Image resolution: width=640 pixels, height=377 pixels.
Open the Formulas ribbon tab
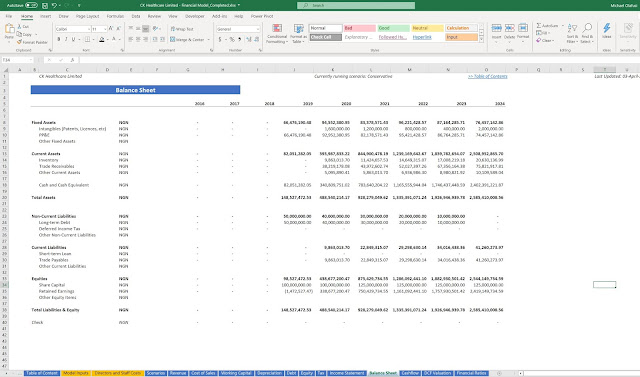pyautogui.click(x=115, y=16)
